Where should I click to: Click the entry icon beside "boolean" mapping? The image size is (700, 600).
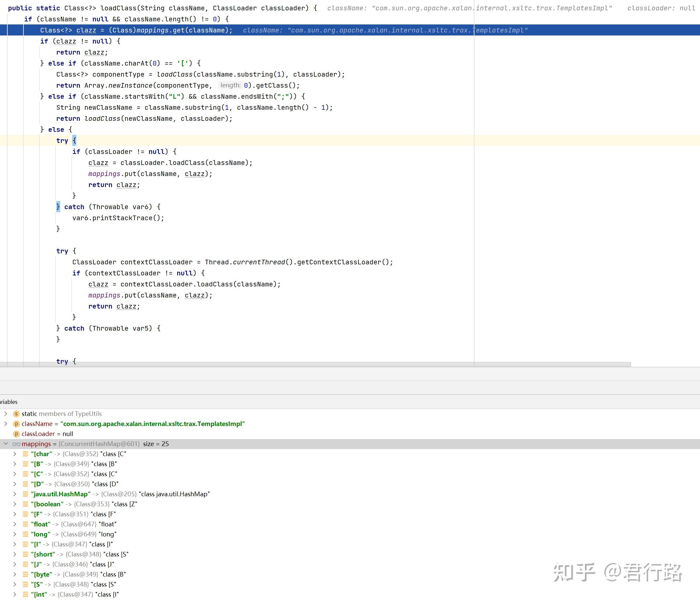tap(26, 504)
